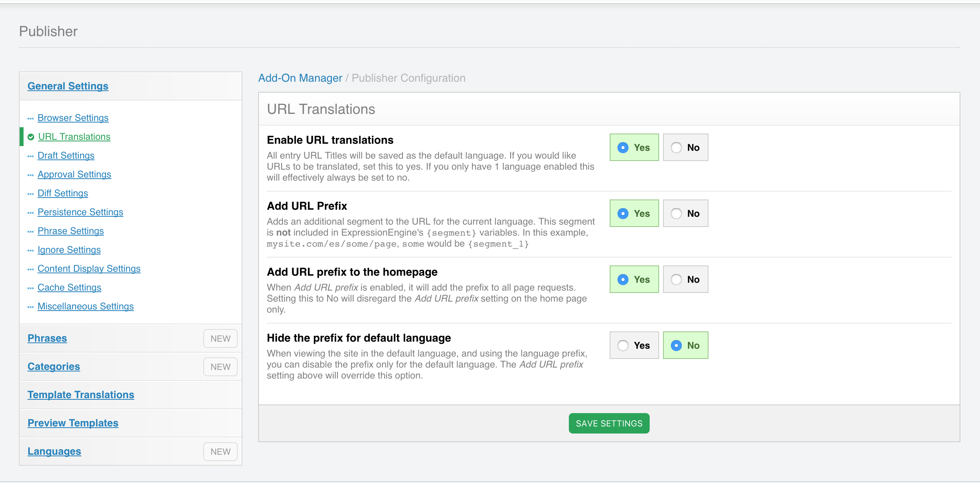
Task: Click the NEW button next to Categories
Action: pyautogui.click(x=220, y=367)
